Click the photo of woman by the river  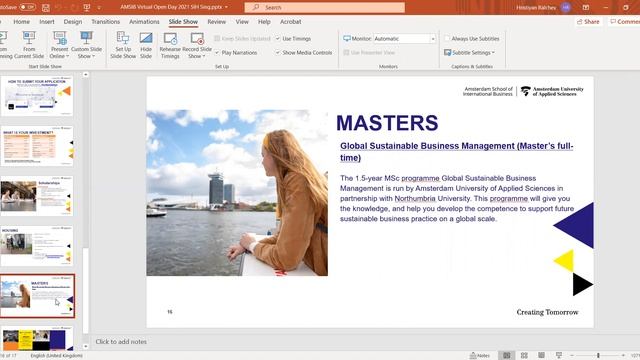click(x=237, y=193)
